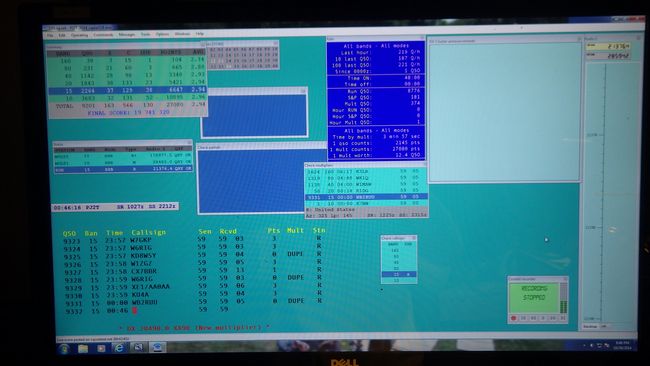Open the Operating menu
The width and height of the screenshot is (650, 366).
79,35
